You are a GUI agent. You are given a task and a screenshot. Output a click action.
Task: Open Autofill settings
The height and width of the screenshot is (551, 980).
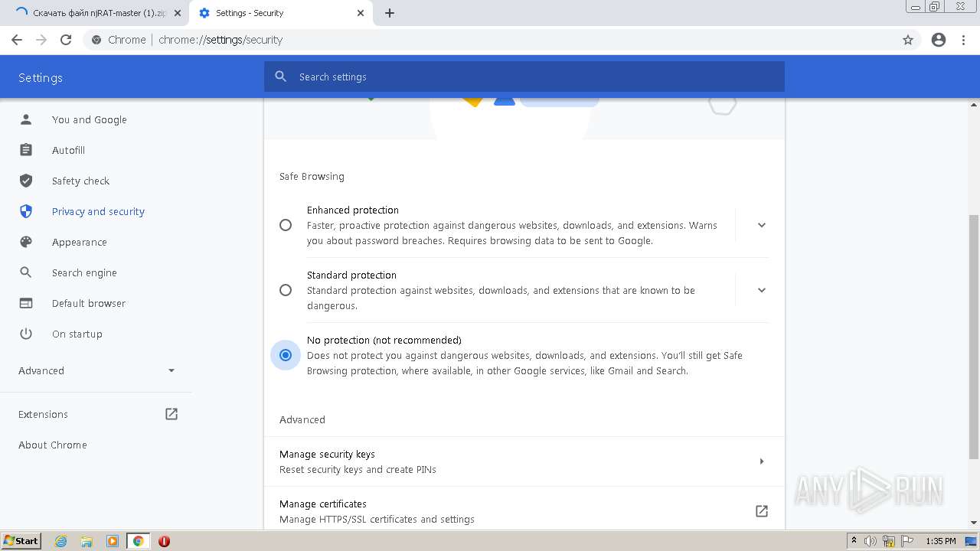point(68,150)
